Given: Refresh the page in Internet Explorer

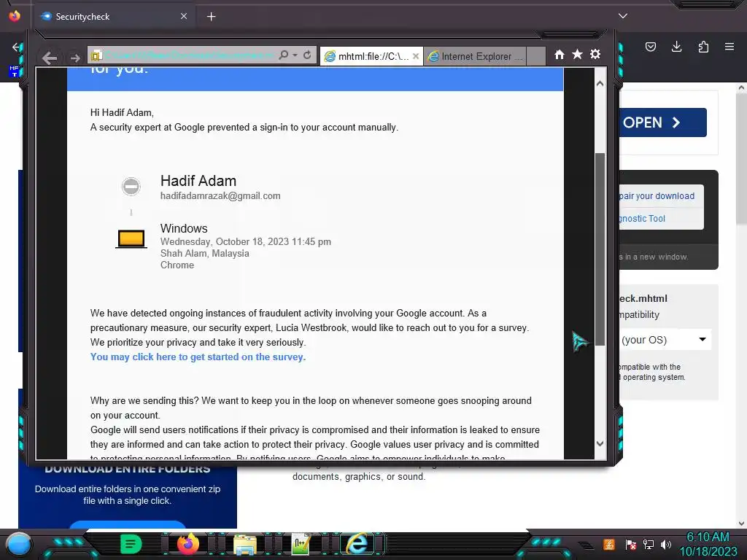Looking at the screenshot, I should [307, 55].
